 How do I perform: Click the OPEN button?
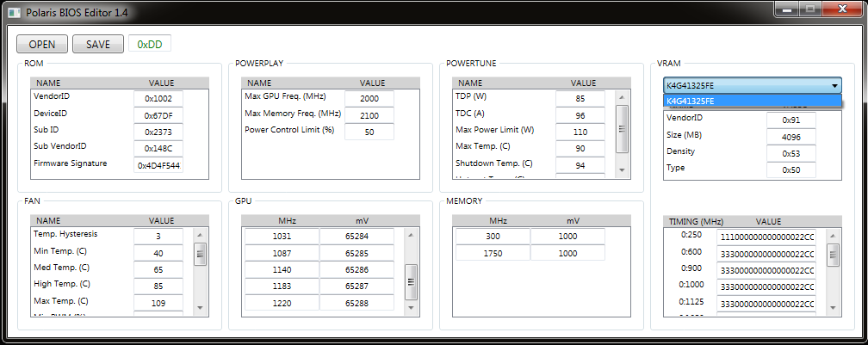[42, 44]
